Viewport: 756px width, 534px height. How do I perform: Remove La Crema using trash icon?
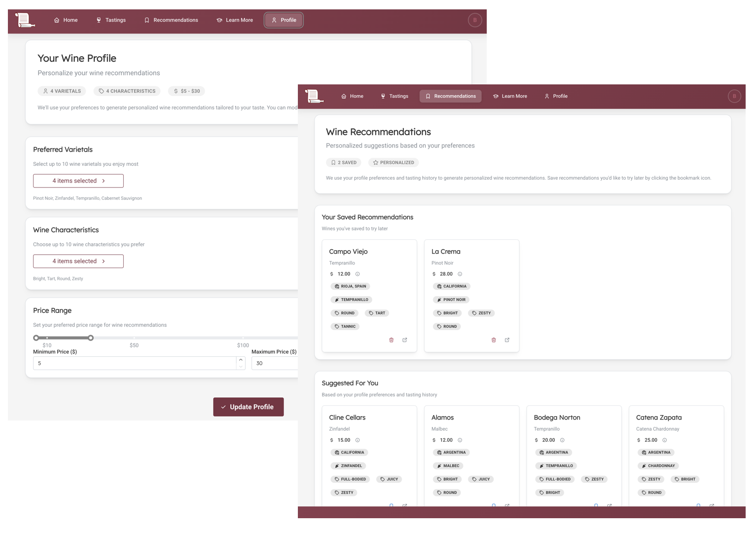pyautogui.click(x=494, y=340)
